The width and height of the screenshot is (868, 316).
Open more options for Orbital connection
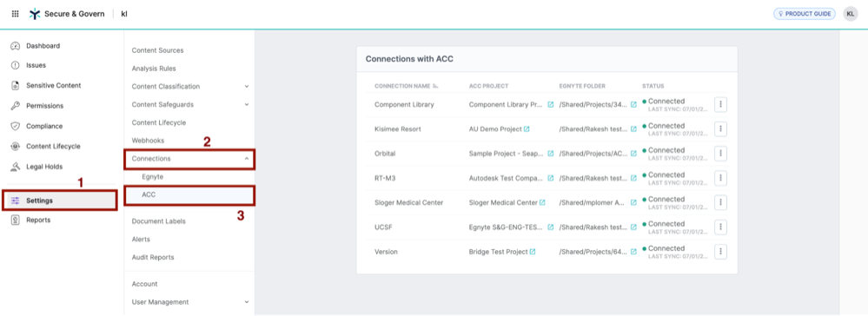point(720,154)
